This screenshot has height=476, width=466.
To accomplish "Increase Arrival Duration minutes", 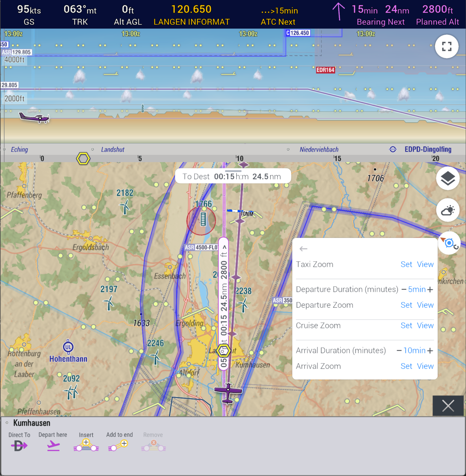I will (x=430, y=351).
